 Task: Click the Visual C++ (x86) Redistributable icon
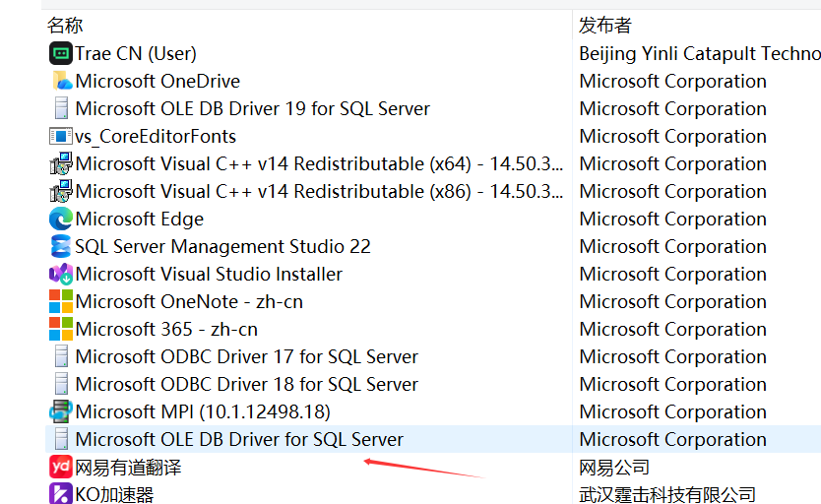point(61,191)
